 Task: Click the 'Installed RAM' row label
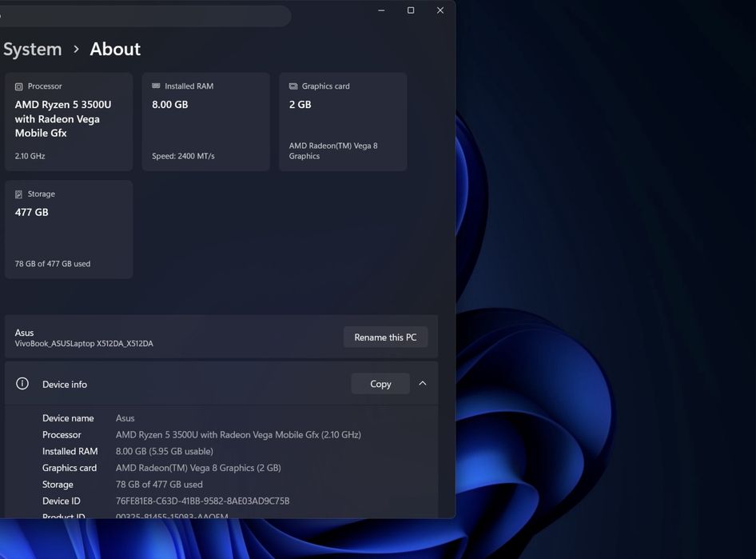pyautogui.click(x=70, y=452)
